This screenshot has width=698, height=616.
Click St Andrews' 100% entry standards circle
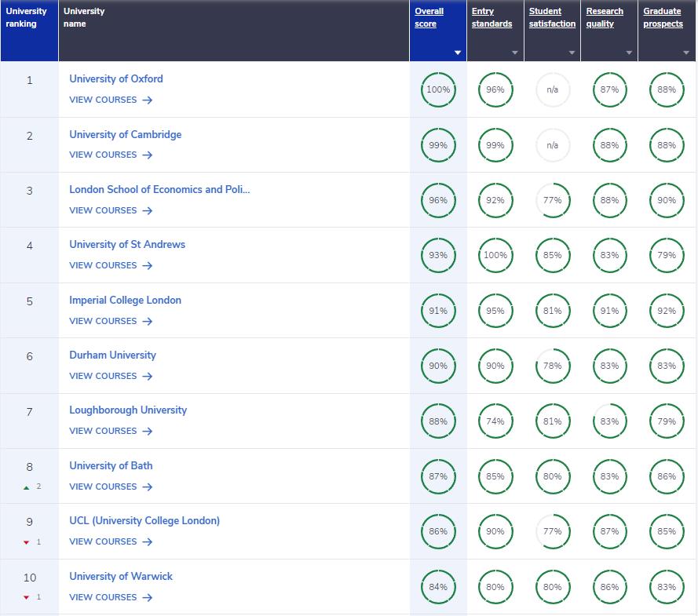495,255
